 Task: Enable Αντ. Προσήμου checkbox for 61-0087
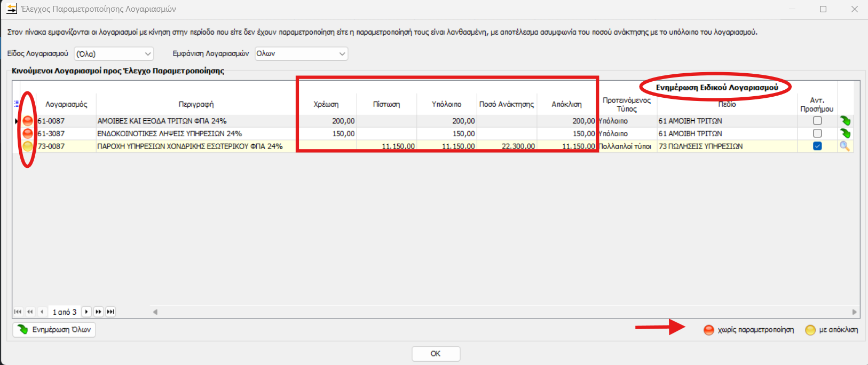(817, 121)
